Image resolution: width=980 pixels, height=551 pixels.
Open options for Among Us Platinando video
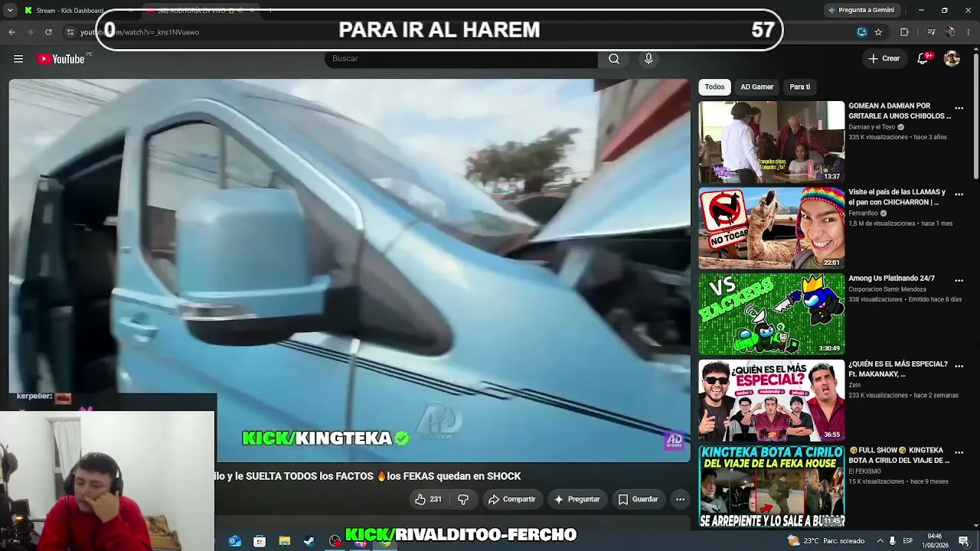point(959,280)
